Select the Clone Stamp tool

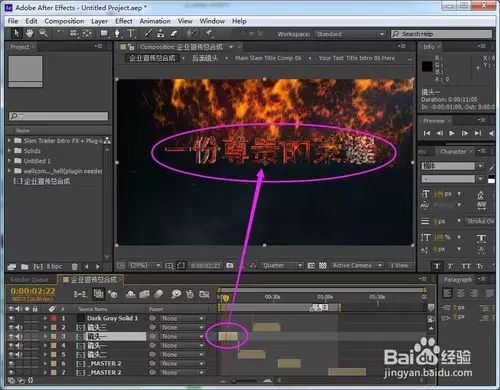point(161,33)
